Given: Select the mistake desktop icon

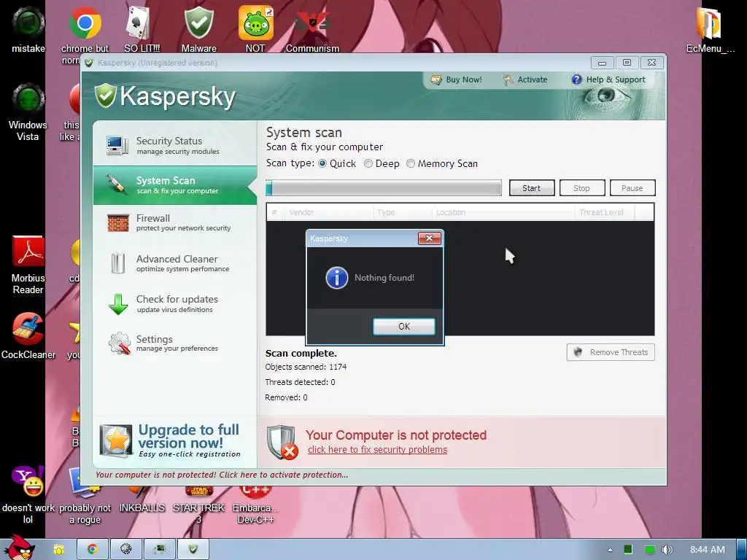Looking at the screenshot, I should [28, 29].
